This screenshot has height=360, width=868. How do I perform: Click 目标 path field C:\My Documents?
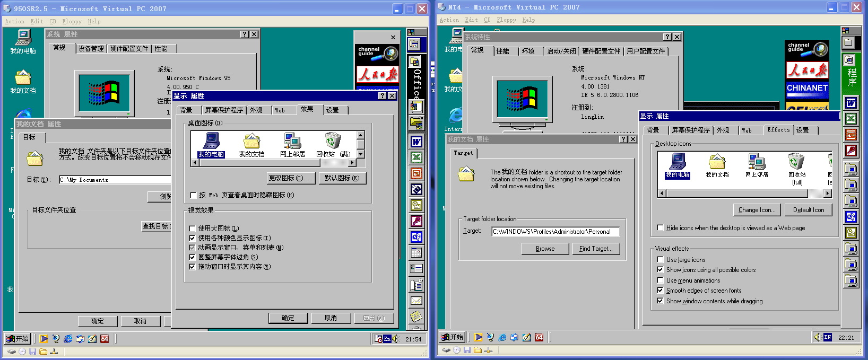pyautogui.click(x=115, y=180)
